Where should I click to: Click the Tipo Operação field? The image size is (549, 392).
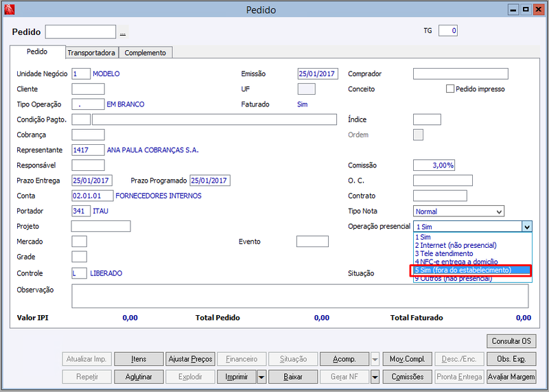tap(88, 104)
